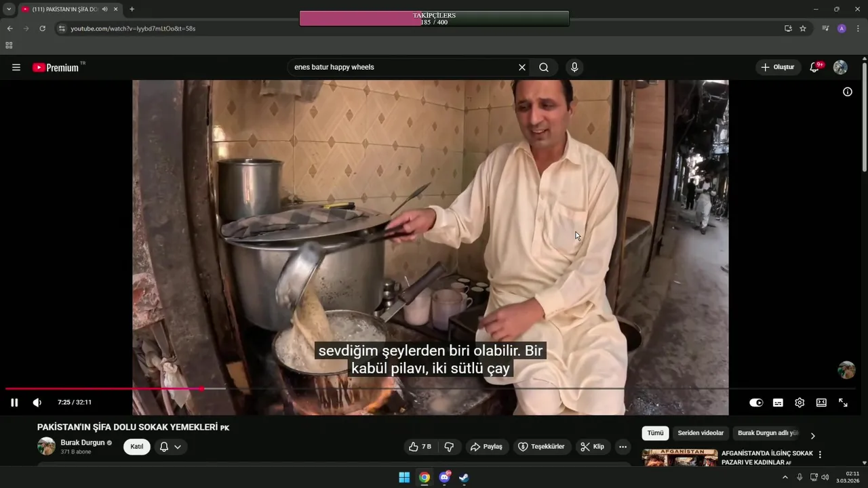The height and width of the screenshot is (488, 868).
Task: Toggle subtitles in the player
Action: [x=778, y=403]
